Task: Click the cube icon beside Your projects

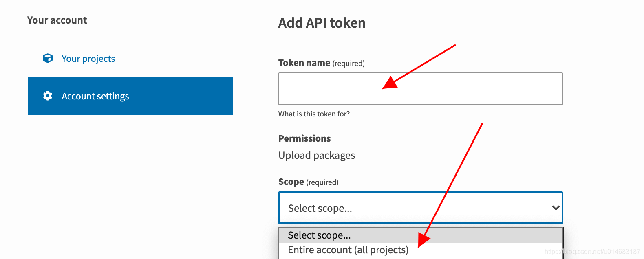Action: click(48, 58)
